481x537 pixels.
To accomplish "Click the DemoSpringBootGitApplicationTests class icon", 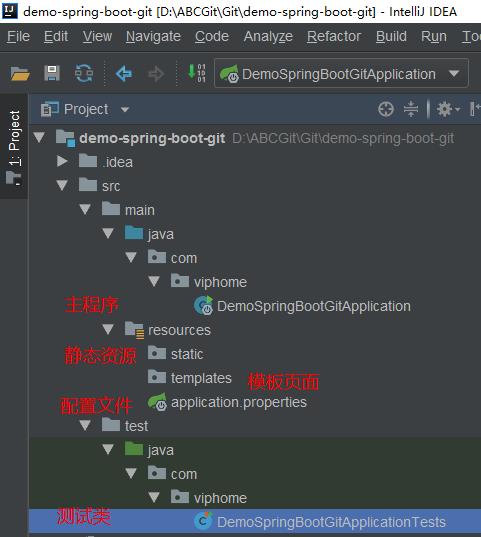I will (204, 521).
